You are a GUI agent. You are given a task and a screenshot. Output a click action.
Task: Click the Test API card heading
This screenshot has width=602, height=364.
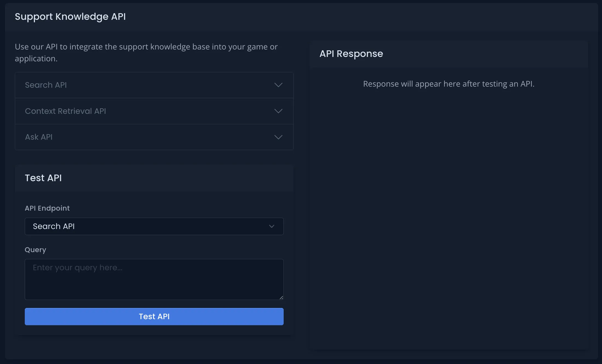(43, 178)
